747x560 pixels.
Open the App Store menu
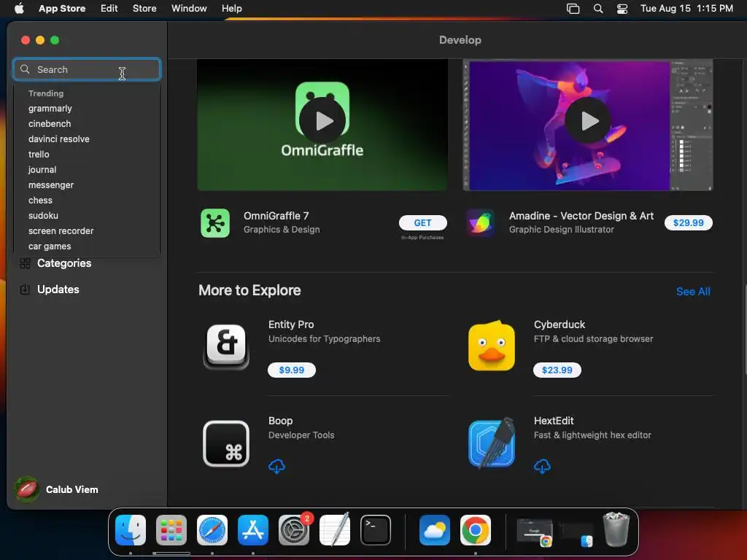point(62,8)
